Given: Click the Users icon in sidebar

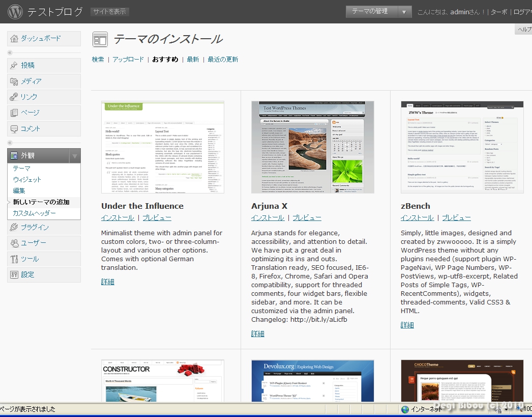Looking at the screenshot, I should coord(14,243).
